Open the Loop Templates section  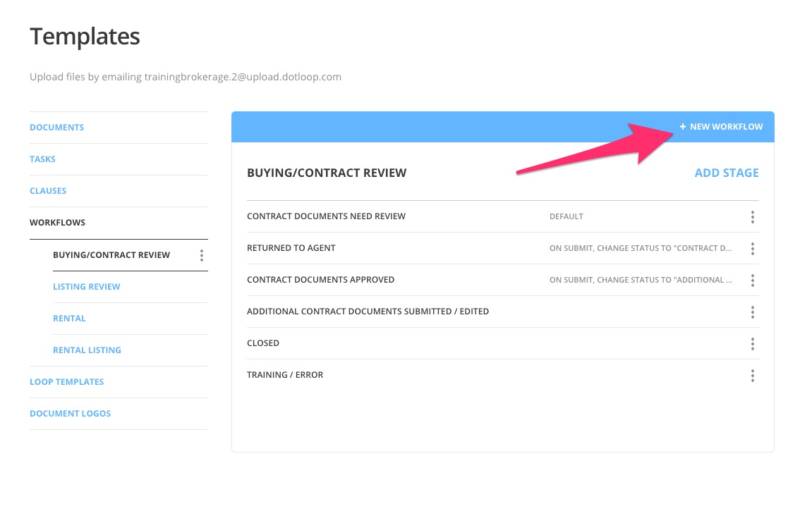click(66, 381)
